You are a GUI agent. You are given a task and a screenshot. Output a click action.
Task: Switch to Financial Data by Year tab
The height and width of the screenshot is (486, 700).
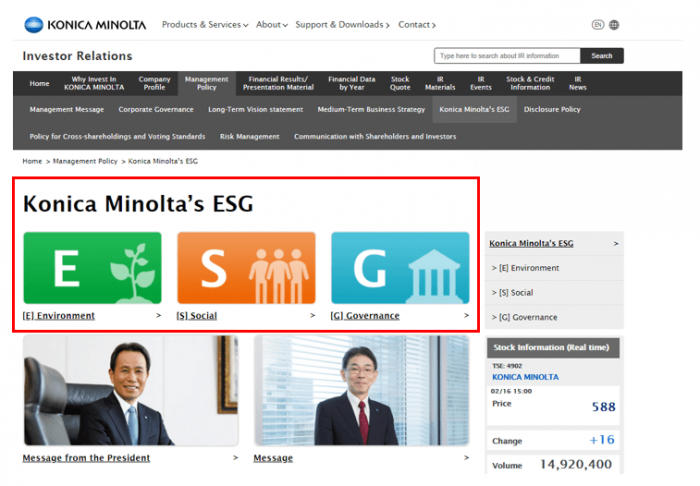[351, 83]
